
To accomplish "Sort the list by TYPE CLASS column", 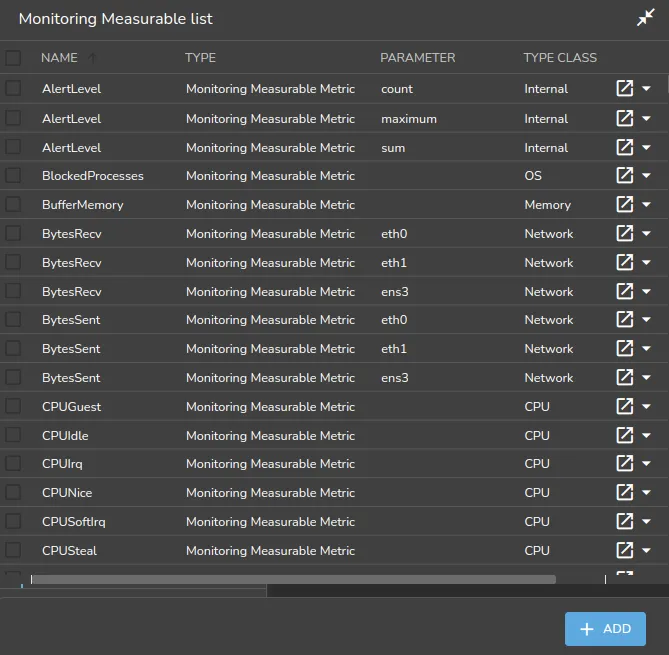I will (560, 58).
